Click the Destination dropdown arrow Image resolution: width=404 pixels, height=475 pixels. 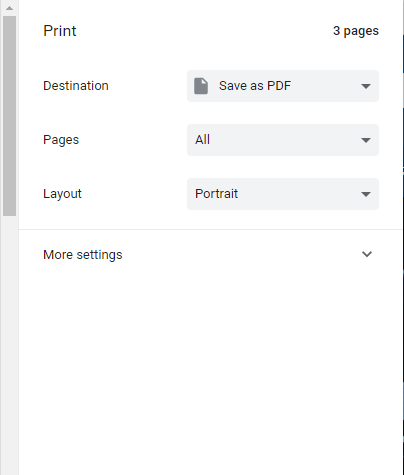coord(366,86)
